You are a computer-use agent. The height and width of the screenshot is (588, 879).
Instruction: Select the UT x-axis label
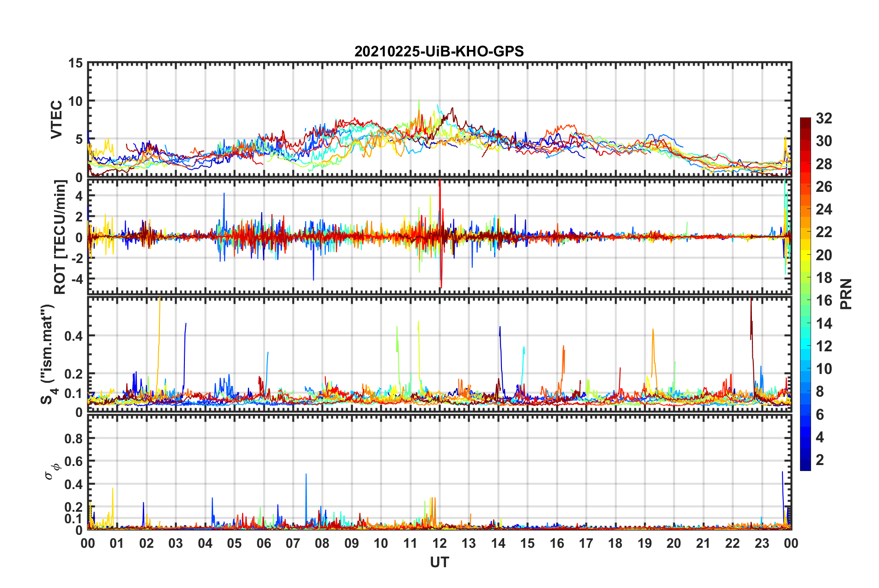439,562
